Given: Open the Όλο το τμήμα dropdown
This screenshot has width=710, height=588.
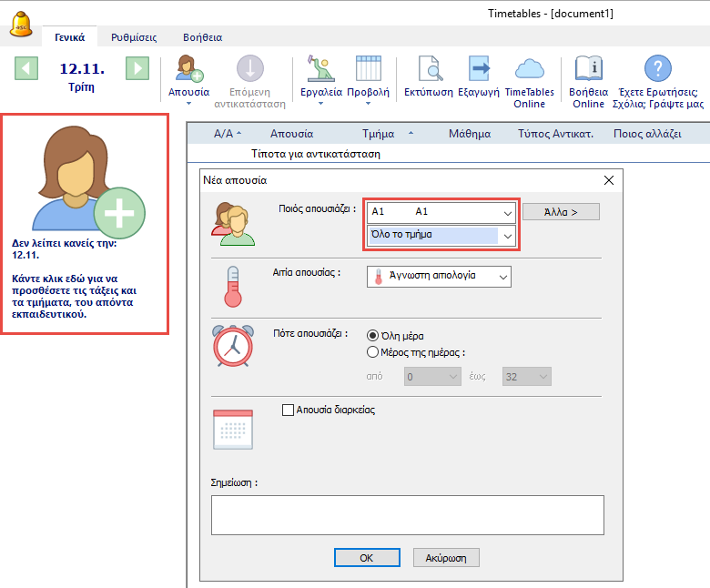Looking at the screenshot, I should (507, 236).
